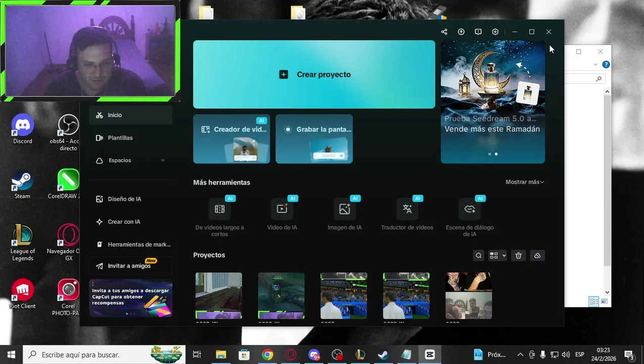644x364 pixels.
Task: Open Herramientas de marketing in sidebar
Action: point(131,245)
